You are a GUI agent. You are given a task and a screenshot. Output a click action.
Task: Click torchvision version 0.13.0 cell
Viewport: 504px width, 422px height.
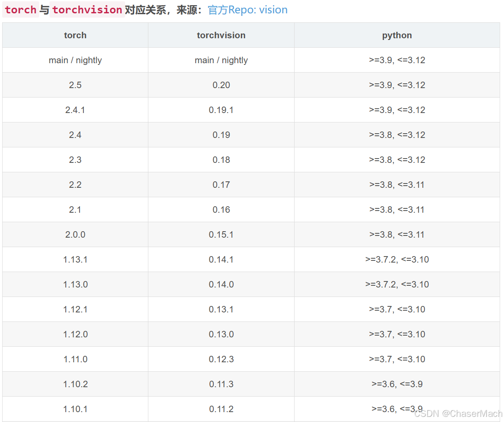221,334
